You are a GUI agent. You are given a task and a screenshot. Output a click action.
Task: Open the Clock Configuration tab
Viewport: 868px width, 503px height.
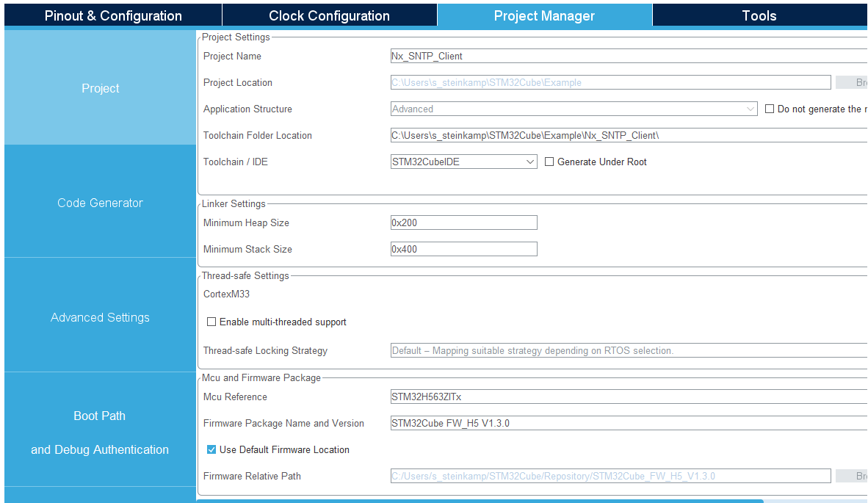click(330, 15)
